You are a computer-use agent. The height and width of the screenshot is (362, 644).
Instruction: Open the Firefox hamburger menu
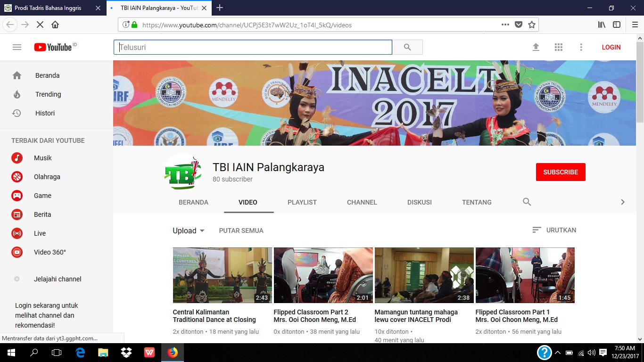pyautogui.click(x=635, y=25)
